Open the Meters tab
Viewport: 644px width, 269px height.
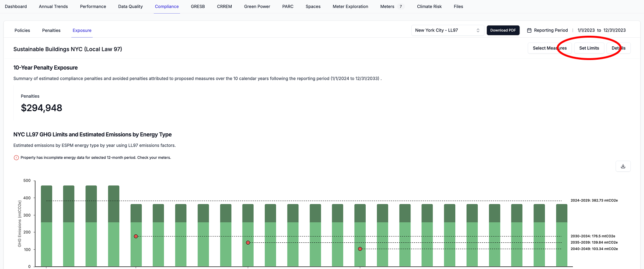click(387, 6)
